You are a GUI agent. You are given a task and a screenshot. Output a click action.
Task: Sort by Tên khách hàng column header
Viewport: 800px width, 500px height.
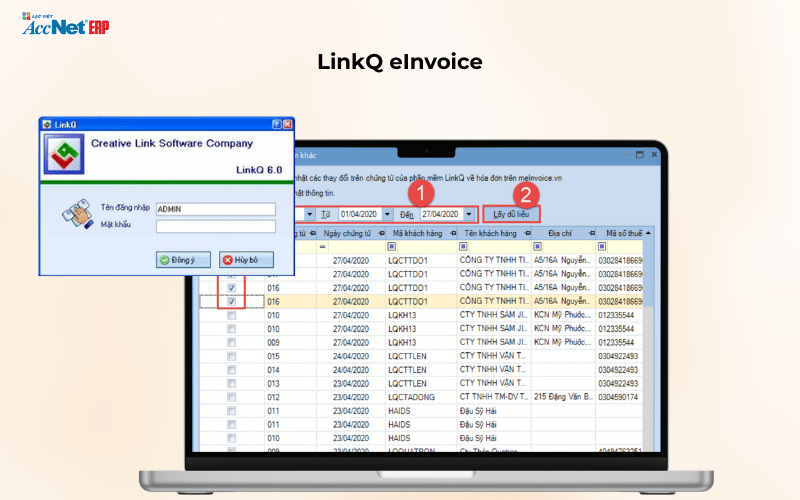(x=490, y=233)
